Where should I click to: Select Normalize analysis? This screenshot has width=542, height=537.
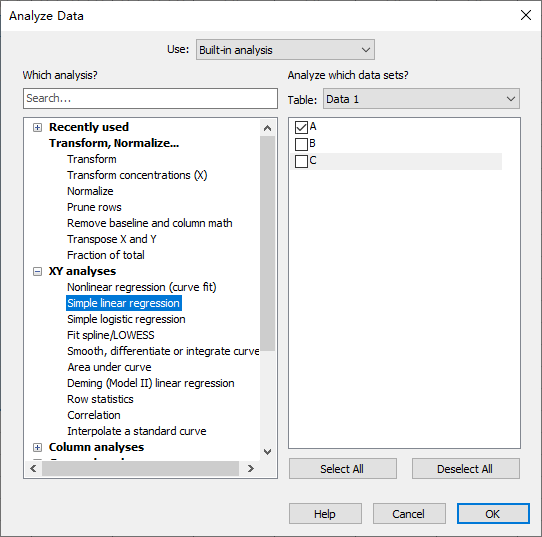(90, 191)
